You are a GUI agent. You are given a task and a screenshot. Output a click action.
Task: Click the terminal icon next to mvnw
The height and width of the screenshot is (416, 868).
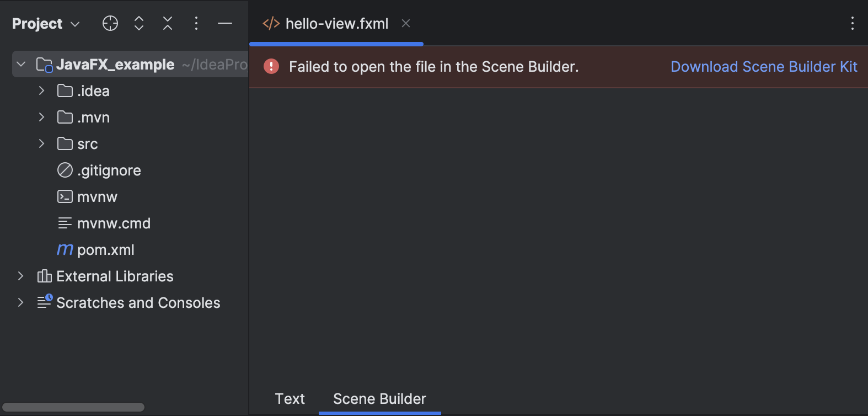pos(65,196)
